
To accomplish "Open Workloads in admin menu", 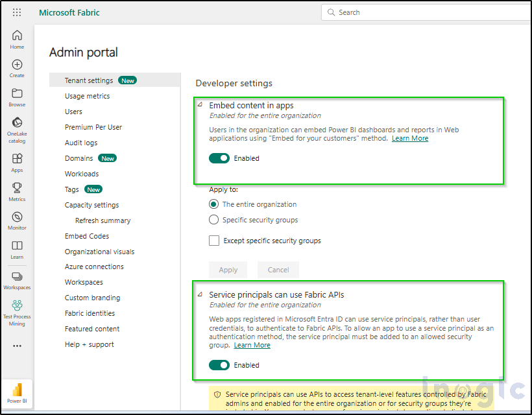I will tap(82, 174).
